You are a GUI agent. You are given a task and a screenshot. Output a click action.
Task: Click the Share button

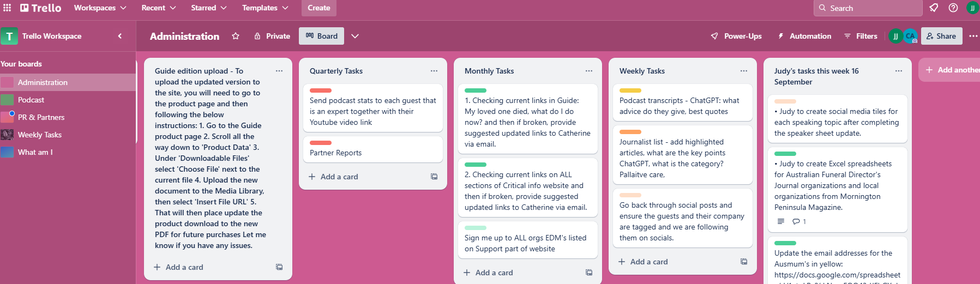point(941,36)
